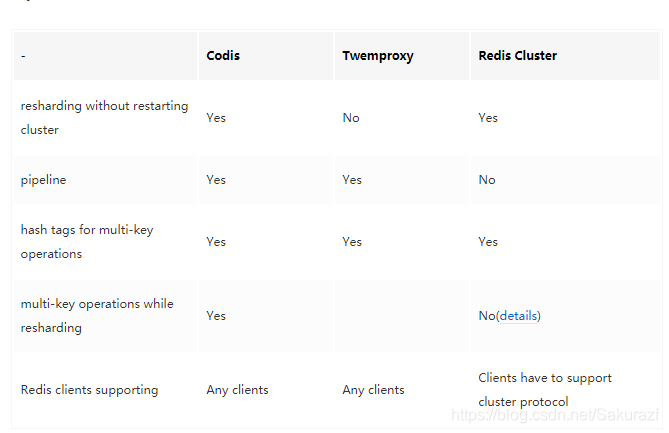The image size is (669, 433).
Task: Click 'hash tags for multi-key operations' label
Action: [x=87, y=242]
